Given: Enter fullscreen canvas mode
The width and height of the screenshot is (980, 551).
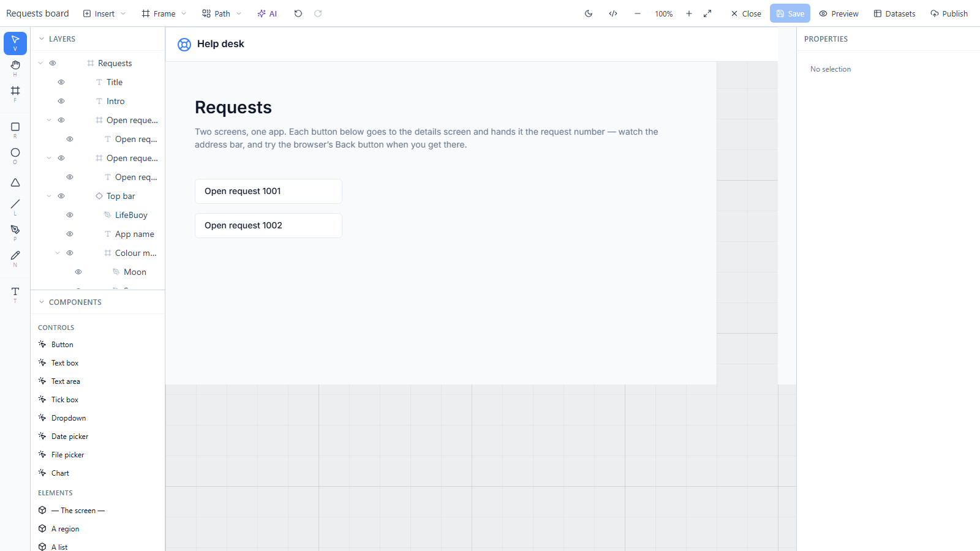Looking at the screenshot, I should click(707, 13).
